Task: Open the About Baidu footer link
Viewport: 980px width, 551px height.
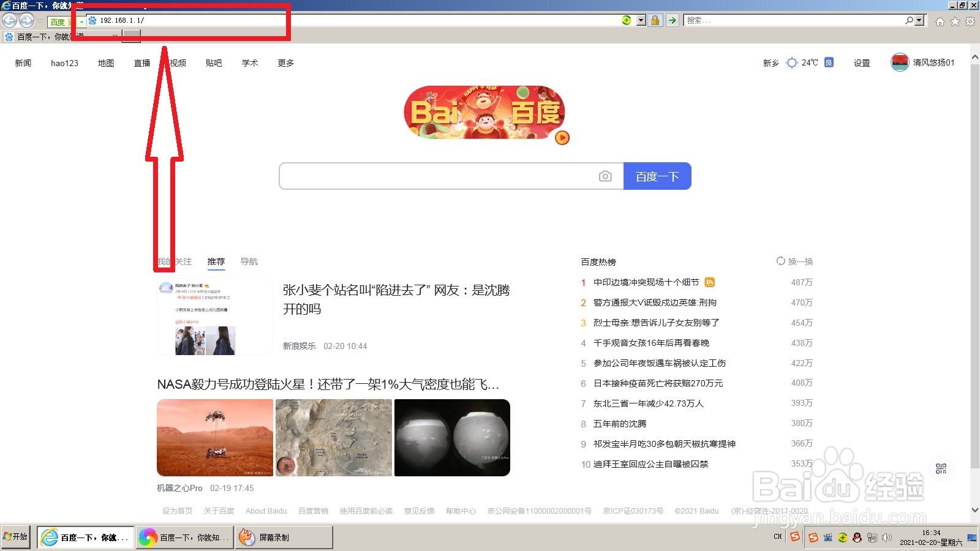Action: (x=266, y=511)
